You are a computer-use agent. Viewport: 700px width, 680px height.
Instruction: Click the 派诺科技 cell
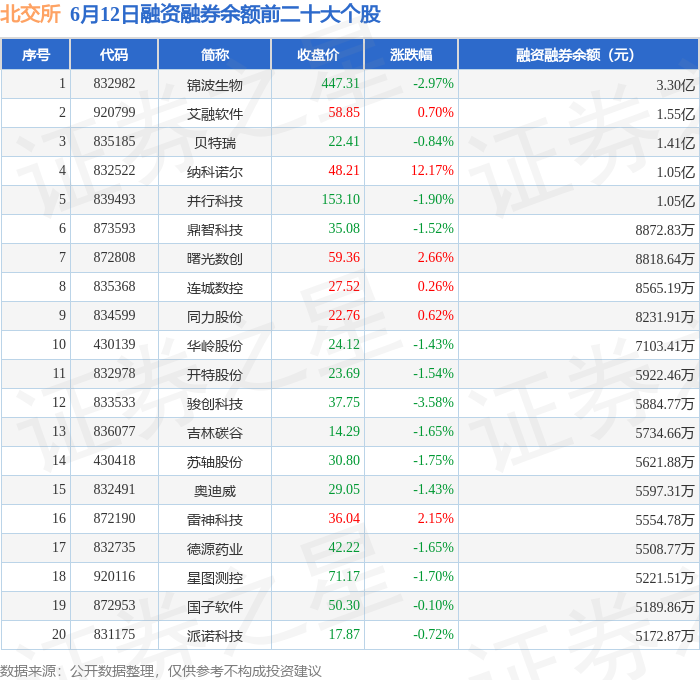[215, 636]
